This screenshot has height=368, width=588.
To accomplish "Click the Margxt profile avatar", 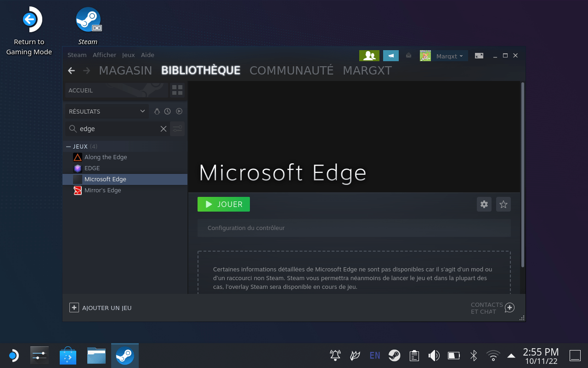I will pyautogui.click(x=425, y=56).
